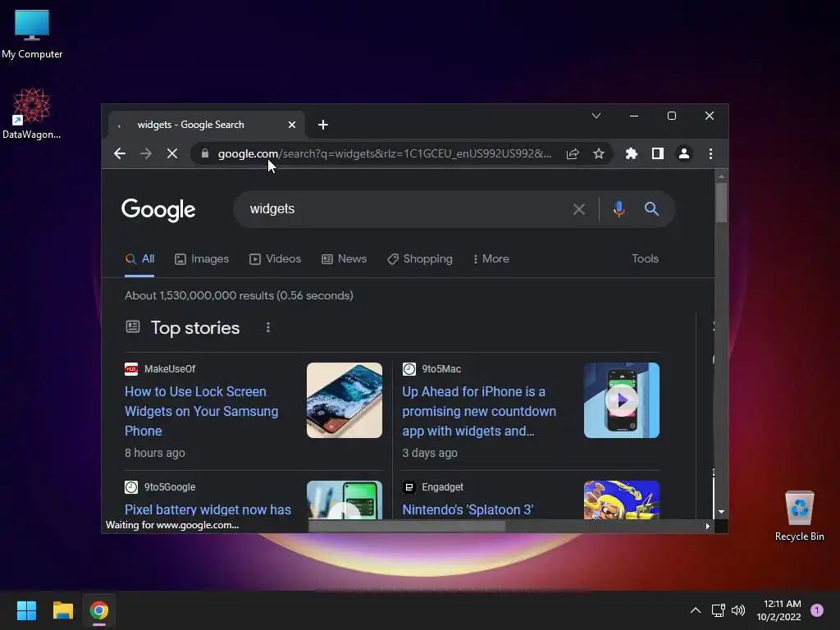Open the volume tray icon

point(738,610)
